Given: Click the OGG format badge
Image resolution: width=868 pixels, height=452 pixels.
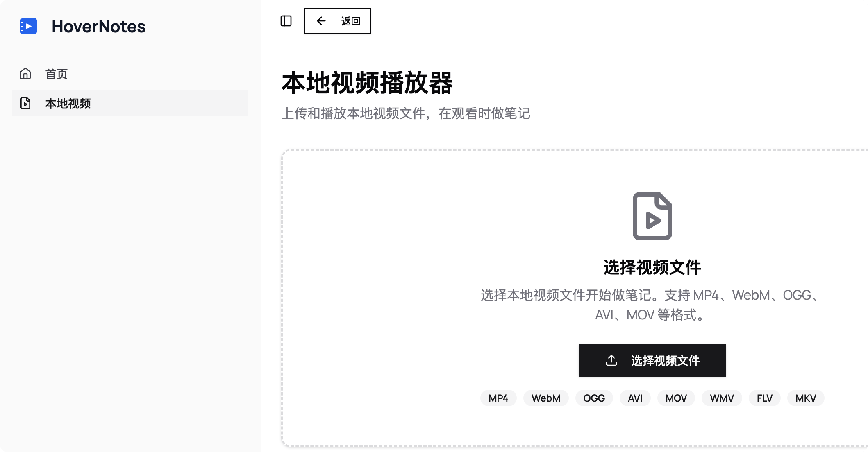Looking at the screenshot, I should (594, 398).
